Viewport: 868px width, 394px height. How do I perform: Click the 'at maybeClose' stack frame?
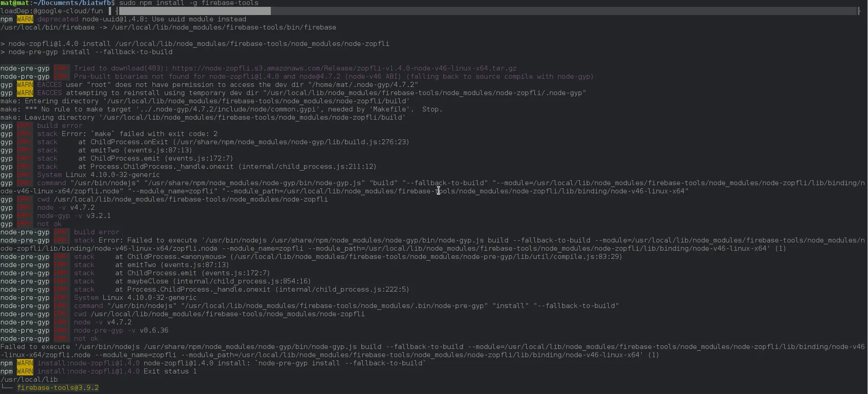[213, 281]
